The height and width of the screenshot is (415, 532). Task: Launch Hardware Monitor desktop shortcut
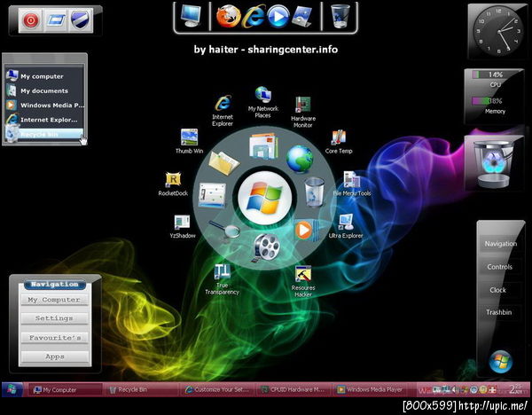(x=303, y=113)
